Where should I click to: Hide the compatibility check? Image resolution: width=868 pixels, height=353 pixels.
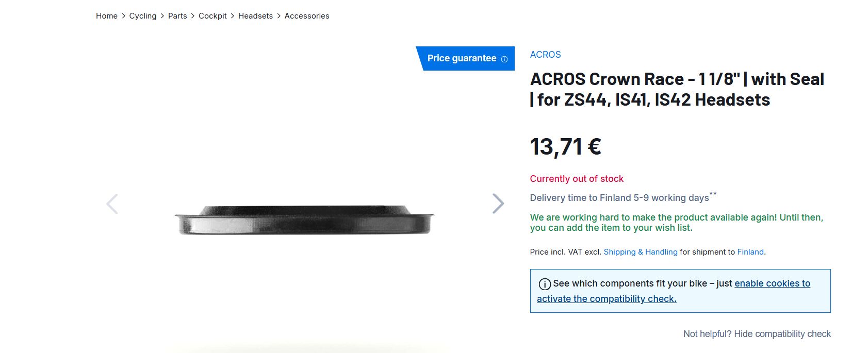click(x=757, y=334)
